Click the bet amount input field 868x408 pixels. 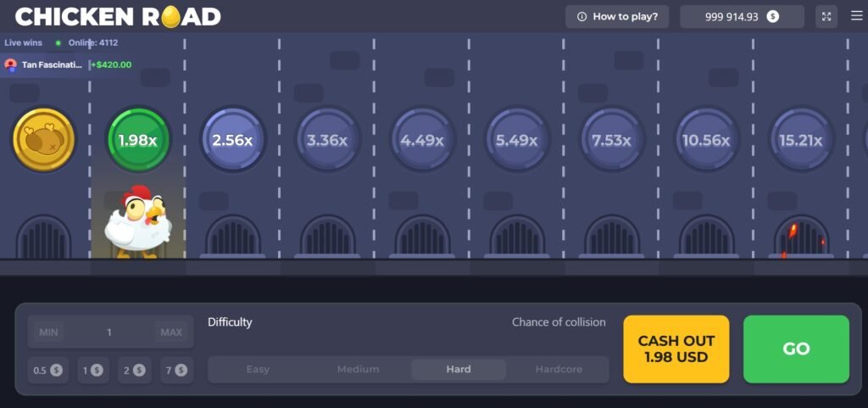[109, 333]
